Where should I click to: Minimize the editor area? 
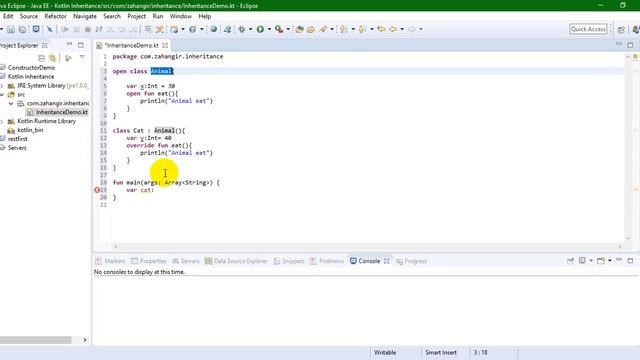[619, 44]
